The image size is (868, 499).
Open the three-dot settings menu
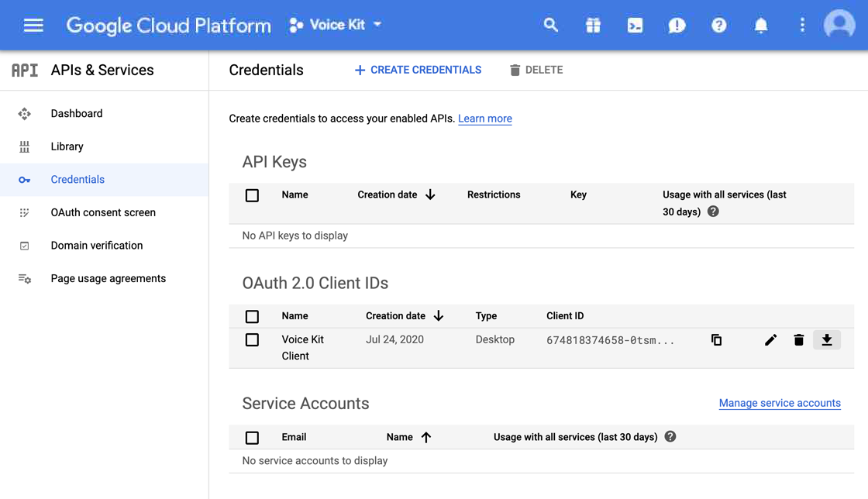[802, 25]
